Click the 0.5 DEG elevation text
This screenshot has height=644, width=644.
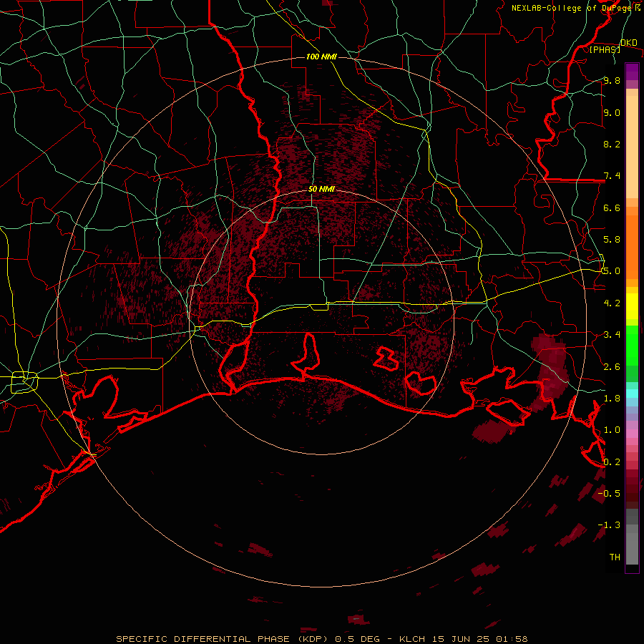click(x=357, y=639)
